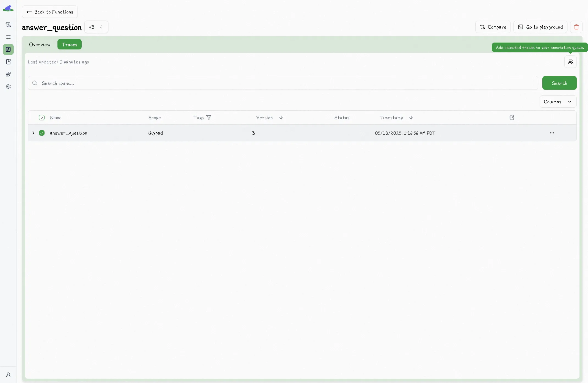588x383 pixels.
Task: Click Back to Functions
Action: point(50,12)
